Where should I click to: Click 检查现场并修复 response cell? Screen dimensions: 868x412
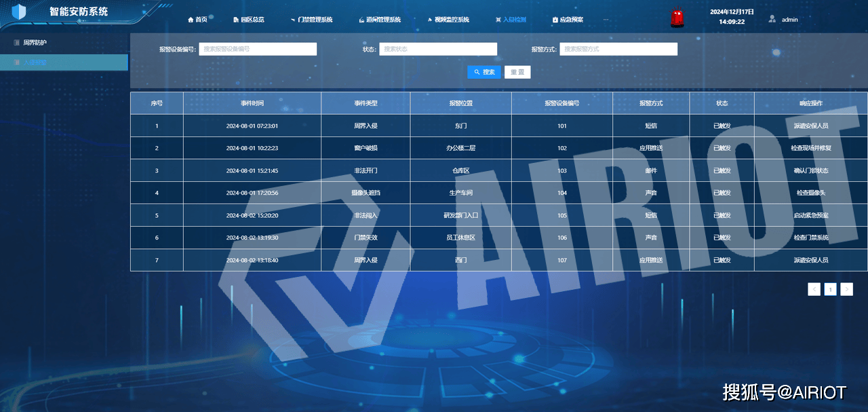coord(811,148)
